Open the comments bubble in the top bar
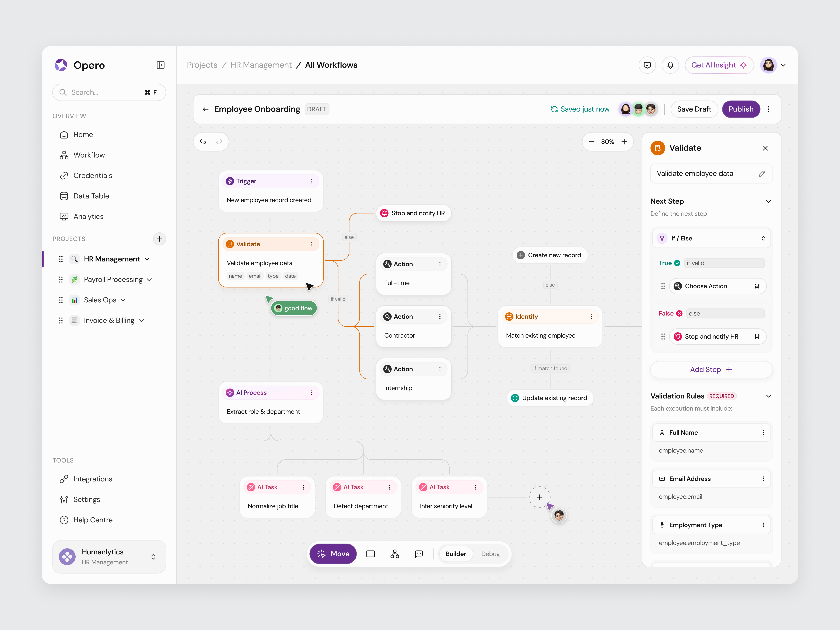840x630 pixels. tap(647, 65)
